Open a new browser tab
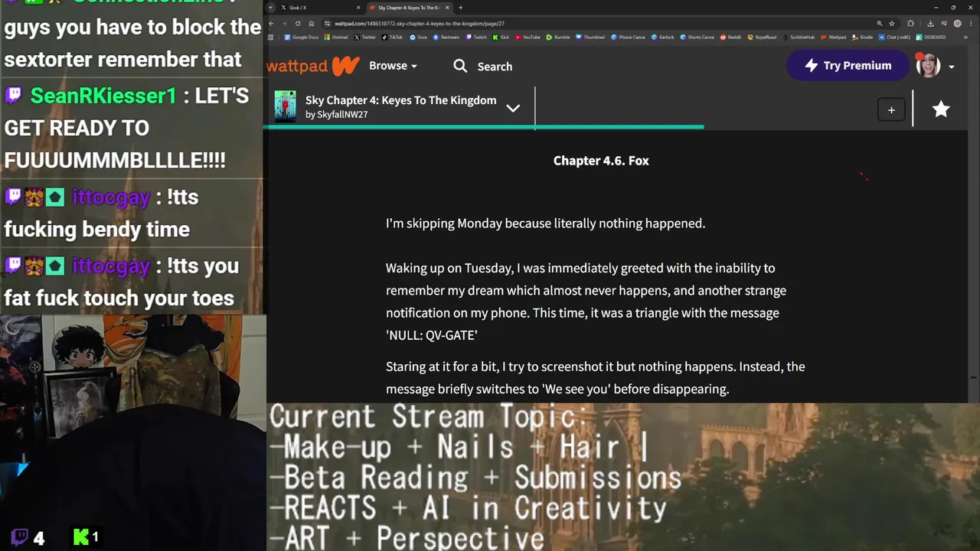 pos(460,8)
